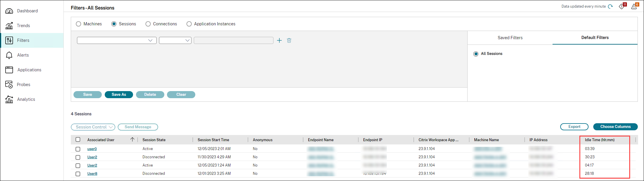This screenshot has width=644, height=181.
Task: Click the Choose Columns button
Action: pos(615,127)
